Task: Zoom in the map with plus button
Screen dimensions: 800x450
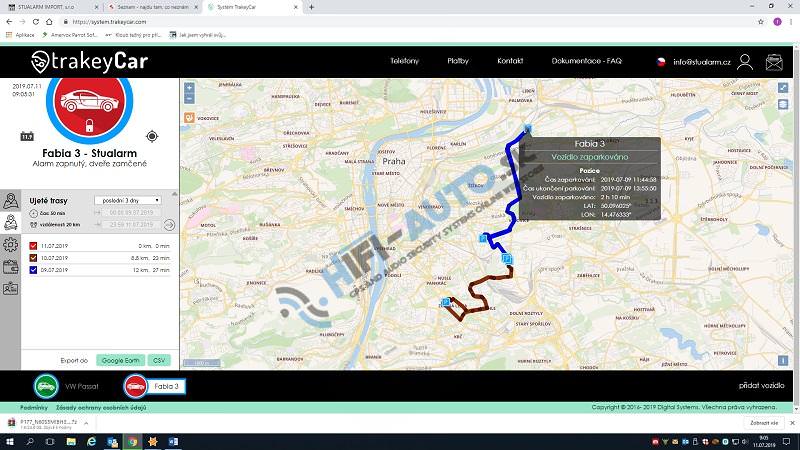Action: [189, 88]
